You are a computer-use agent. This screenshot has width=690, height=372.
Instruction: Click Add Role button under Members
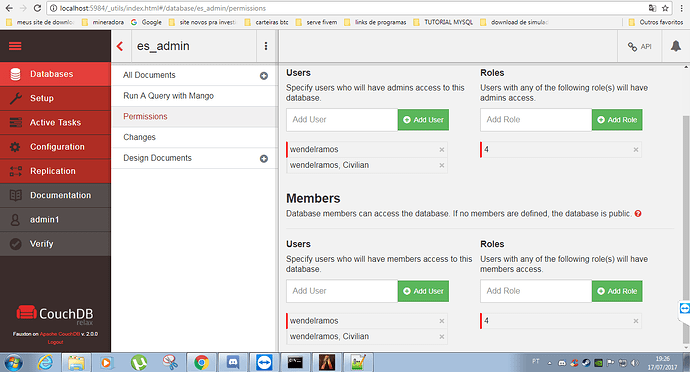tap(617, 291)
